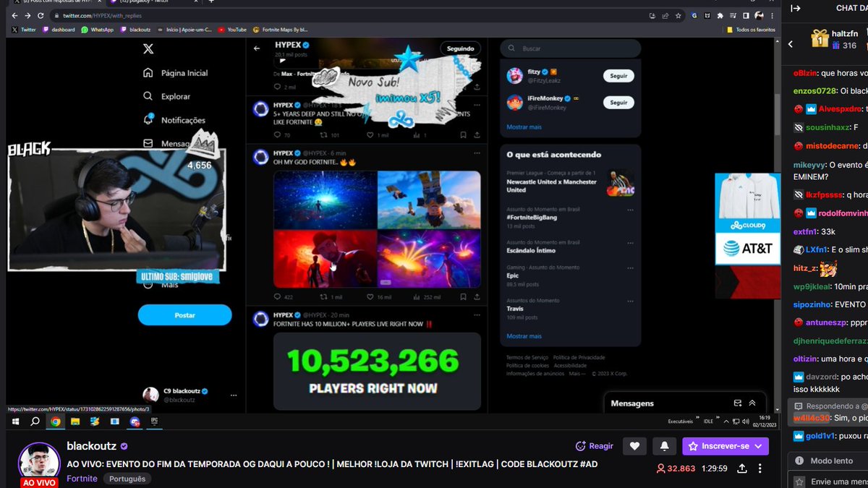This screenshot has height=488, width=868.
Task: Reply to the 5+ YEARS DEEP post
Action: [282, 135]
